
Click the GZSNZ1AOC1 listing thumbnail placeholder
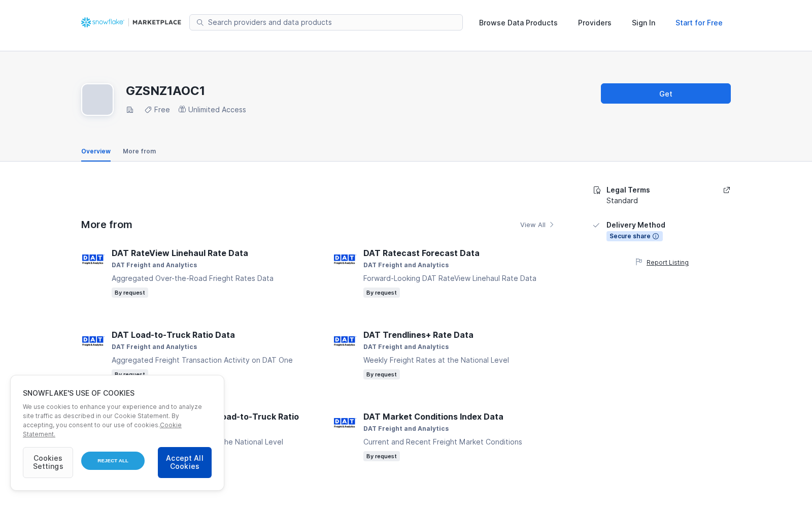click(97, 100)
